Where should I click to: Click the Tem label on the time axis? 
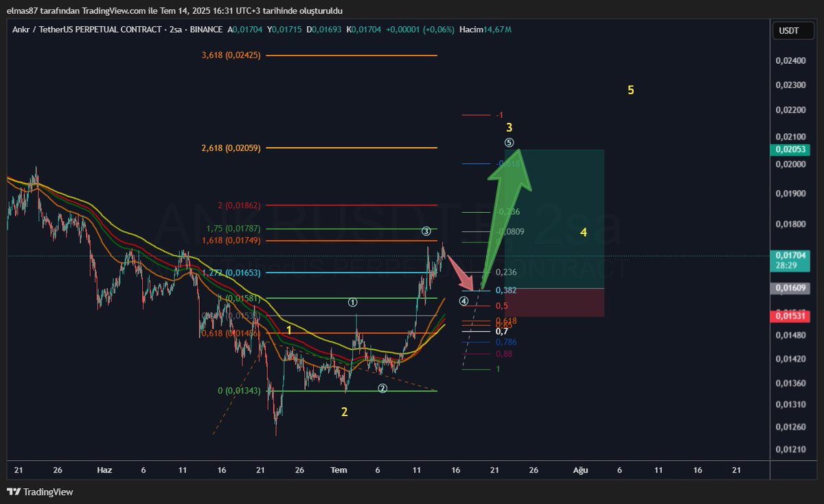tap(338, 470)
